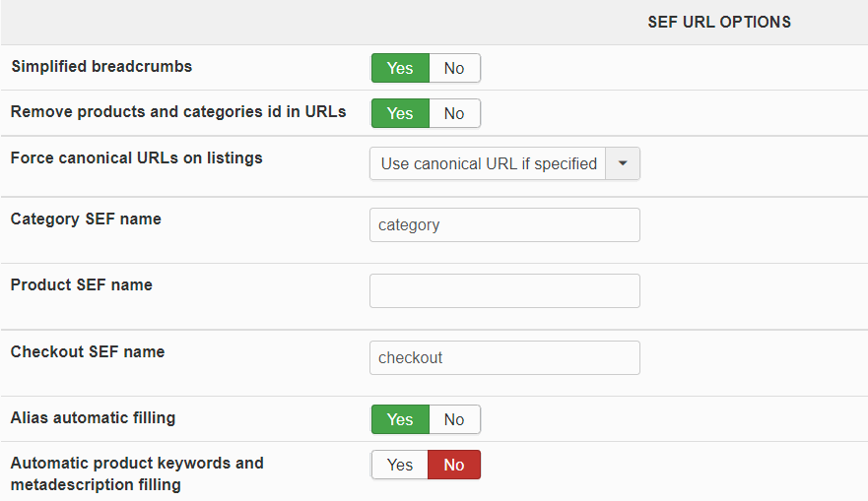Click the Product SEF name label
Image resolution: width=868 pixels, height=501 pixels.
(x=82, y=284)
